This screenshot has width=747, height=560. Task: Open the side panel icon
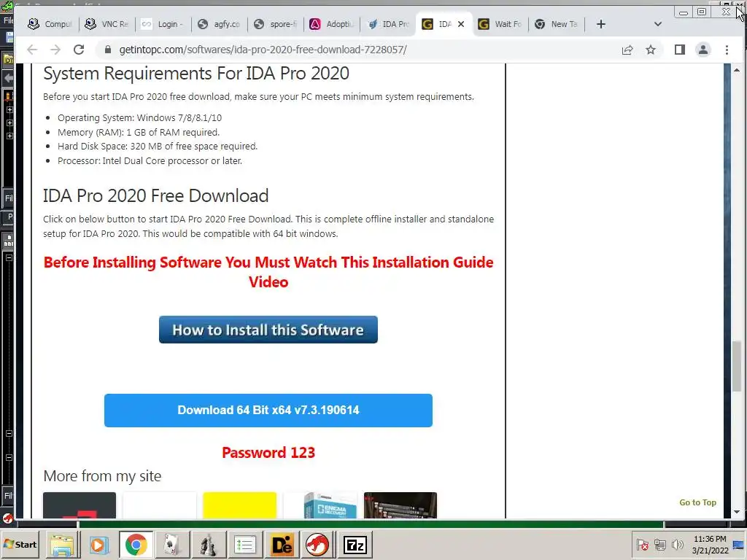coord(680,50)
